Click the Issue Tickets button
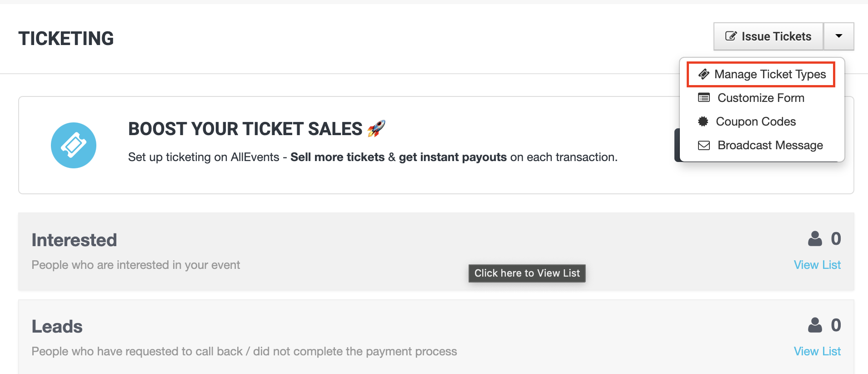The image size is (868, 374). point(768,36)
